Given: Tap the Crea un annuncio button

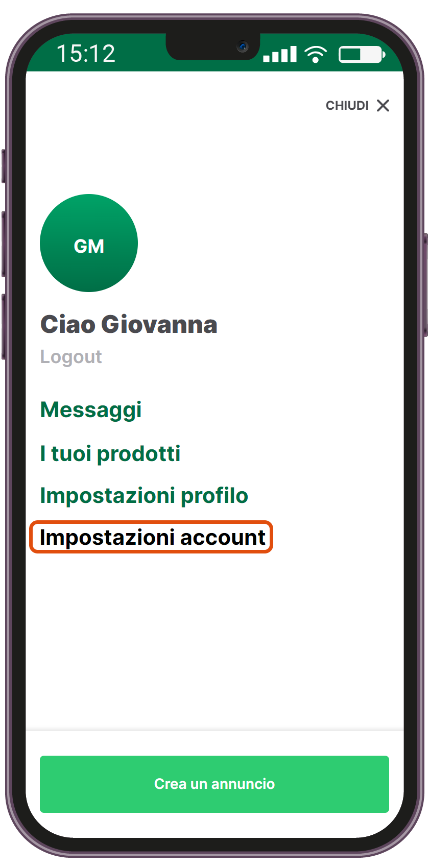Looking at the screenshot, I should coord(214,784).
